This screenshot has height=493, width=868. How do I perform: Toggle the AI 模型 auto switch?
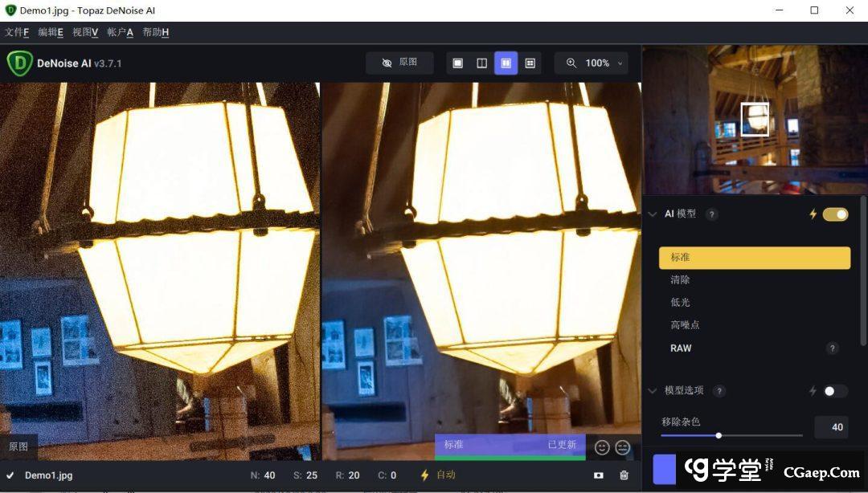[835, 214]
